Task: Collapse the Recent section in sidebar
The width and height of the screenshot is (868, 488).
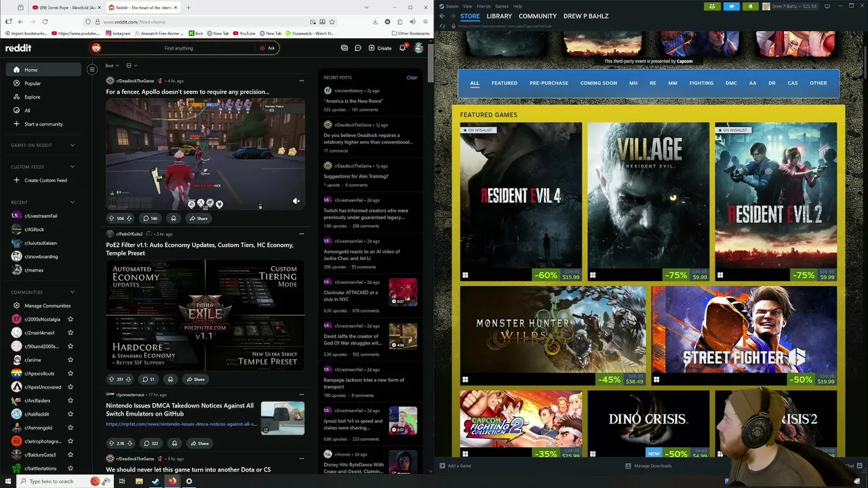Action: pos(73,202)
